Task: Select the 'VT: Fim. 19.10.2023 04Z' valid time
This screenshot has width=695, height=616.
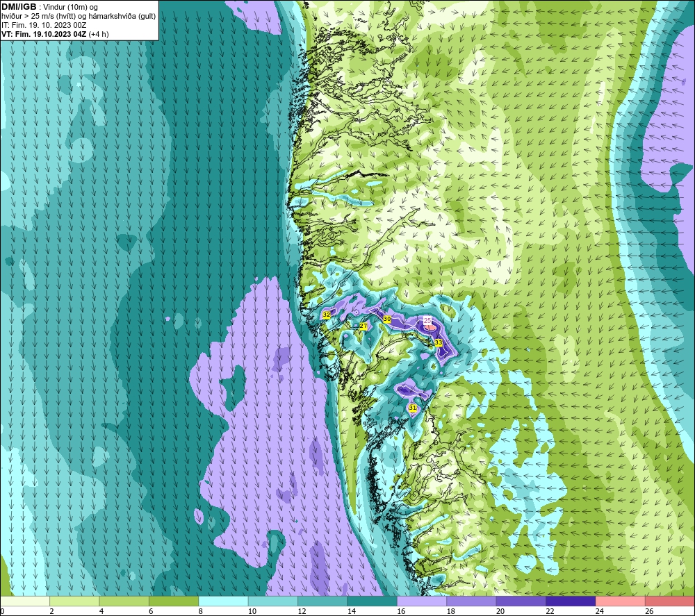Action: point(44,34)
